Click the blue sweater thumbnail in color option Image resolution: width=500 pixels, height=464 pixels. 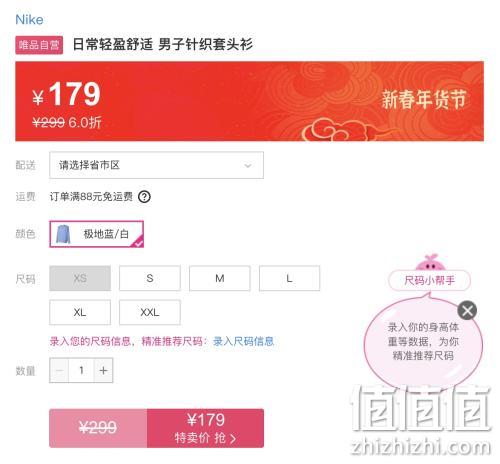click(63, 234)
